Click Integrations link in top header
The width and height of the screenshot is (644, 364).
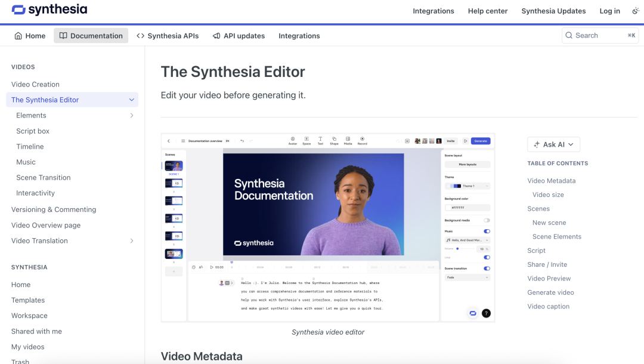tap(434, 11)
